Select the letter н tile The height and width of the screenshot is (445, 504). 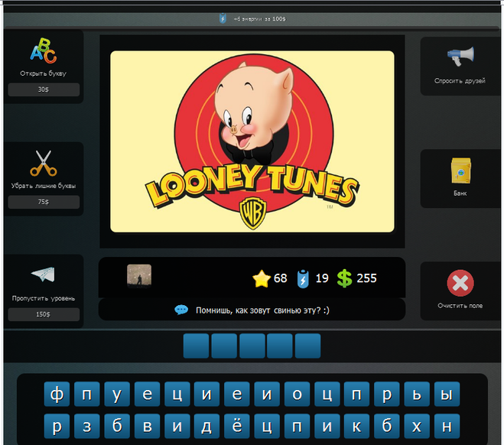pos(447,427)
